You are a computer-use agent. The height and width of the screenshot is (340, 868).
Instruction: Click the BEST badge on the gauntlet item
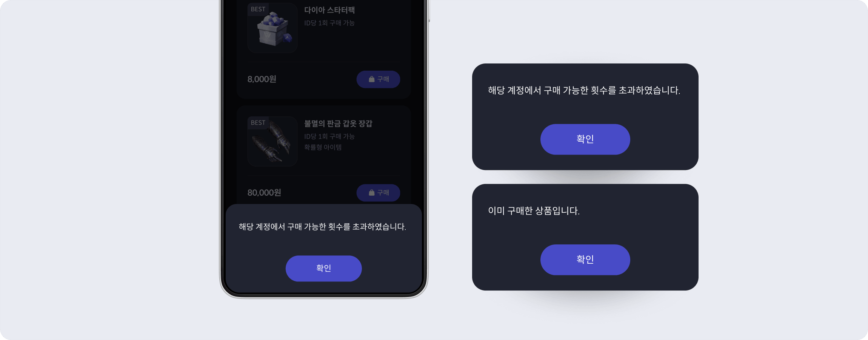[258, 122]
